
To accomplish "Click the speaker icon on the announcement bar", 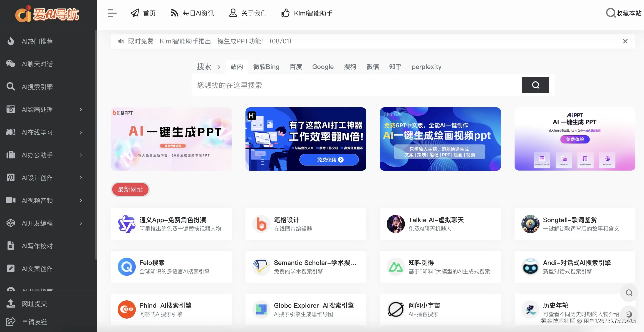I will coord(121,41).
